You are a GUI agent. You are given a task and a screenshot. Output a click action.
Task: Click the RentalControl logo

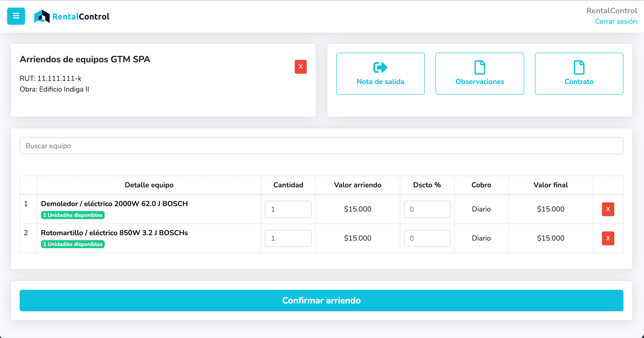pyautogui.click(x=71, y=16)
